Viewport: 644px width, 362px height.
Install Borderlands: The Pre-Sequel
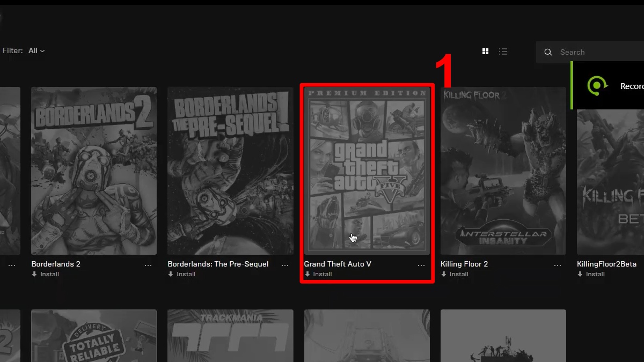[x=182, y=274]
